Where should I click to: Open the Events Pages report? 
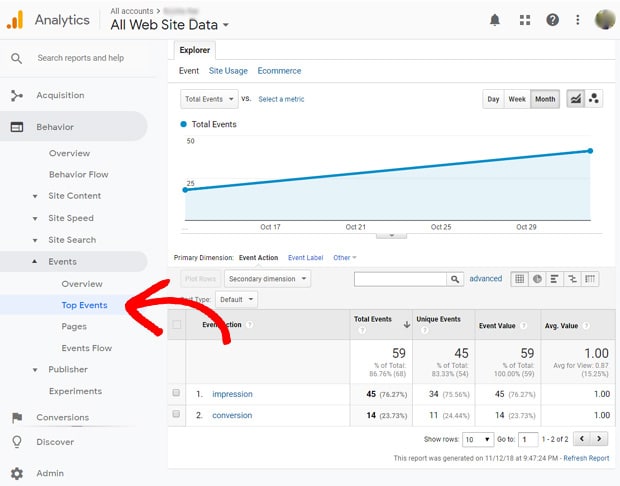(74, 327)
